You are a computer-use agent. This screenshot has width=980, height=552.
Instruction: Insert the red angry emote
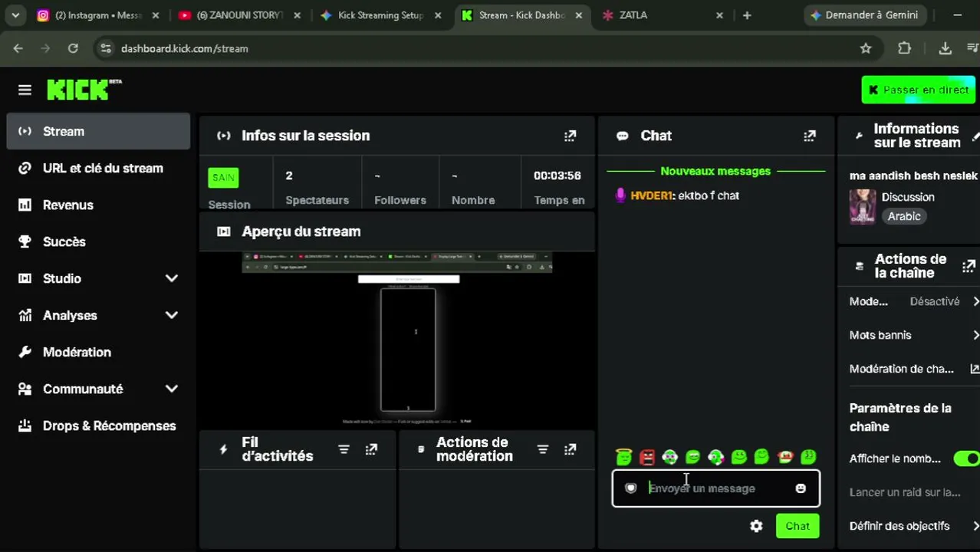pos(647,457)
